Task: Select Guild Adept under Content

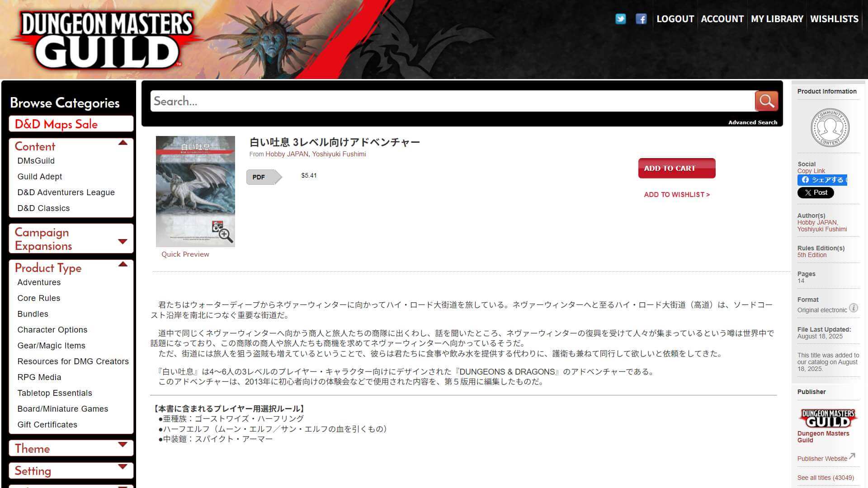Action: click(x=40, y=177)
